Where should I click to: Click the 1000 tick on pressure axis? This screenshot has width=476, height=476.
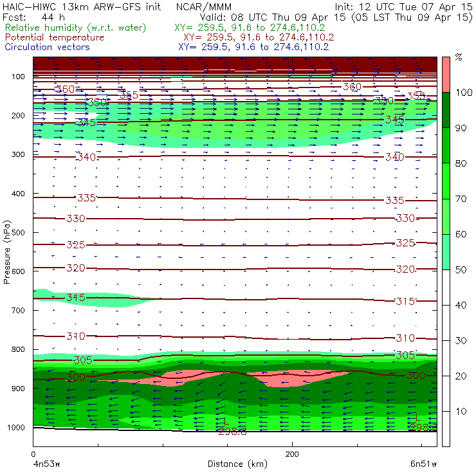16,427
